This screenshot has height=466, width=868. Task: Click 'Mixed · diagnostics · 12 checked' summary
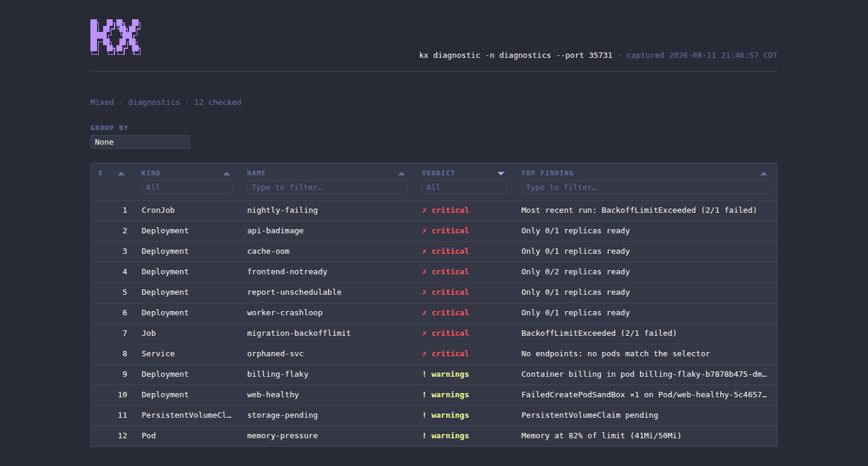pos(166,102)
